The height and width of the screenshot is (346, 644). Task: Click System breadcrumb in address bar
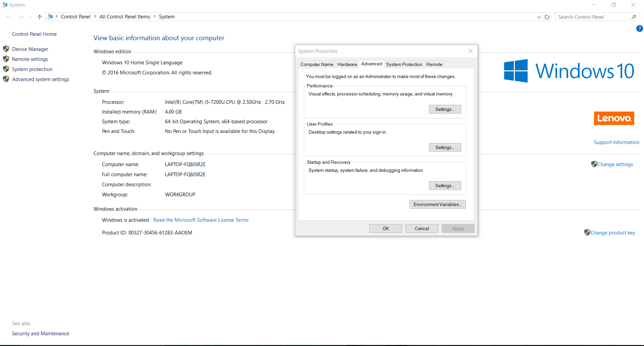tap(167, 17)
